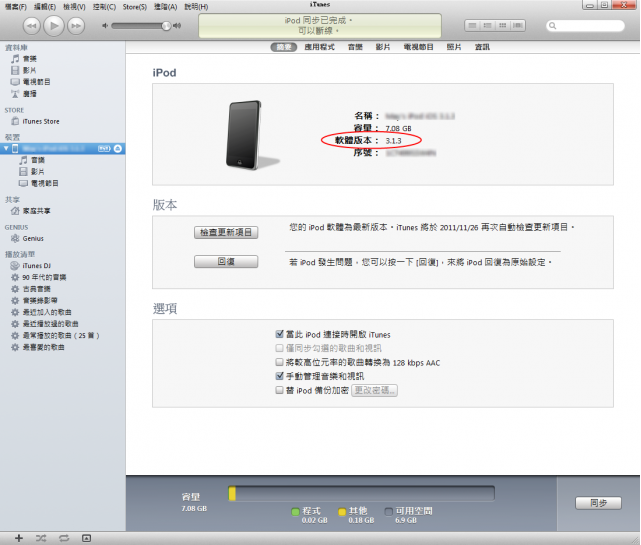Open the 編輯(E) menu
This screenshot has width=641, height=545.
45,7
